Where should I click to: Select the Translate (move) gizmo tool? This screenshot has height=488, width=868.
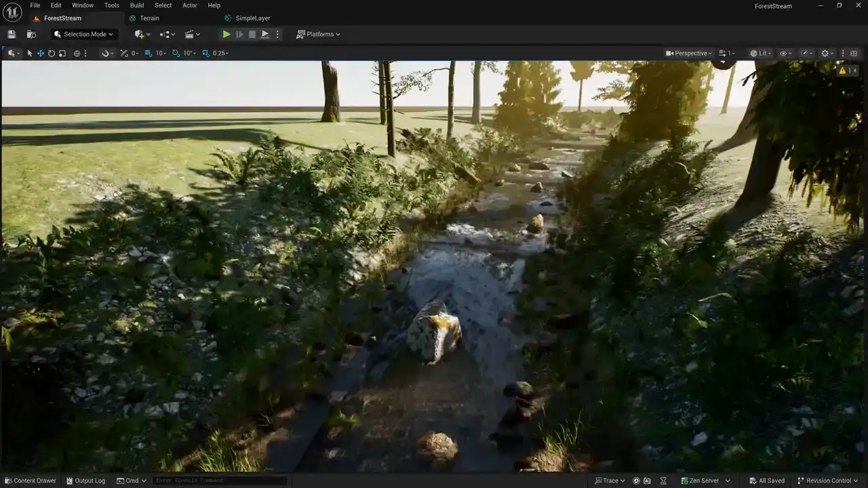(x=41, y=53)
